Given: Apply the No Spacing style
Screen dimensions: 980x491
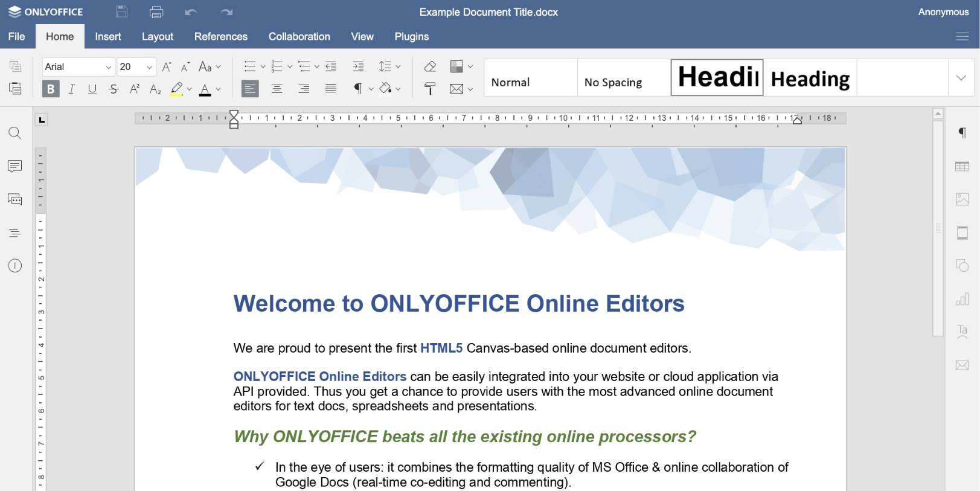Looking at the screenshot, I should (624, 77).
